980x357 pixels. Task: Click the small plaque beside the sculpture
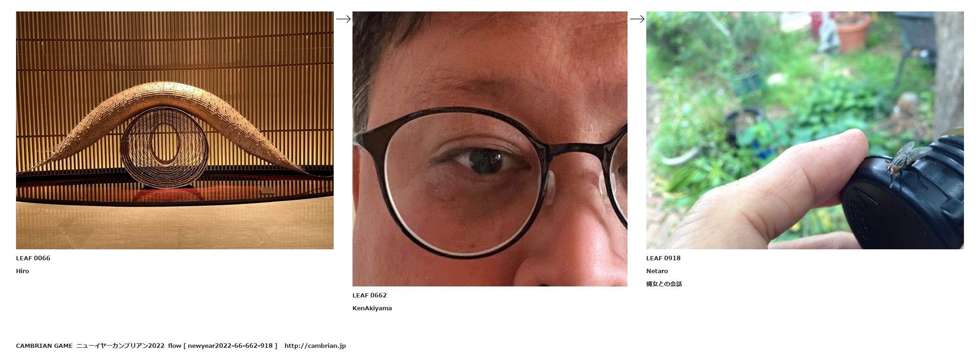click(266, 190)
